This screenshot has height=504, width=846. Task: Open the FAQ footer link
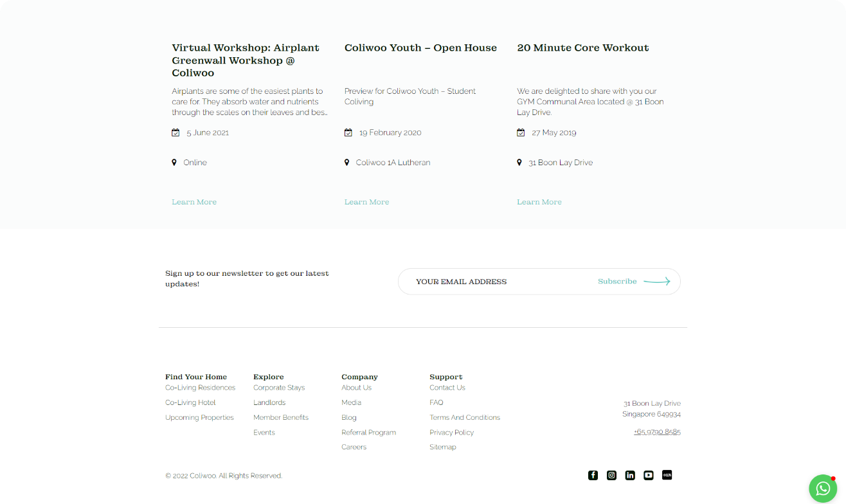tap(437, 402)
